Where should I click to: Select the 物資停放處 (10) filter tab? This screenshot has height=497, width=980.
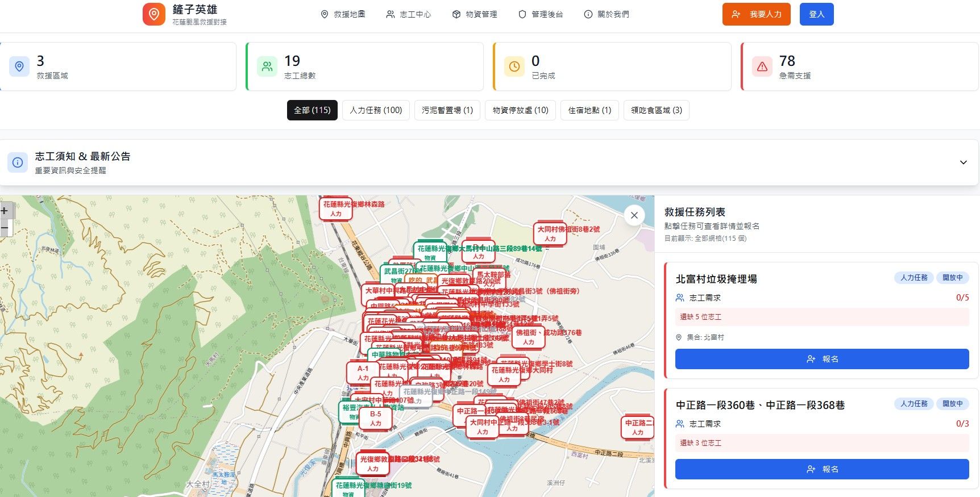point(521,110)
